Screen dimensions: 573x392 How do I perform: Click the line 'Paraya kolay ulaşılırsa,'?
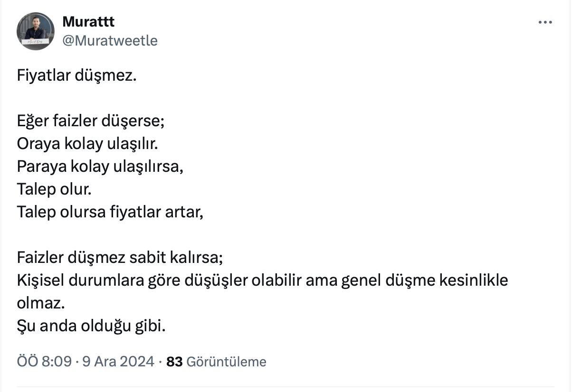point(100,166)
